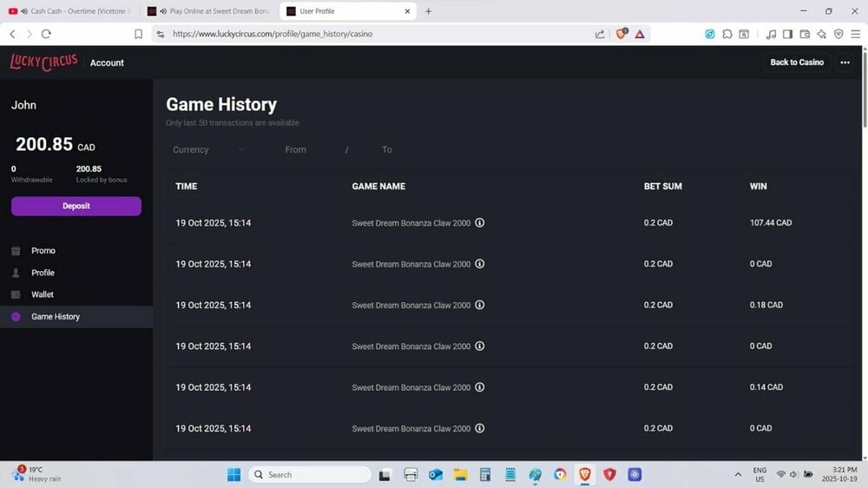This screenshot has height=488, width=868.
Task: Click the Back to Casino button
Action: [797, 63]
